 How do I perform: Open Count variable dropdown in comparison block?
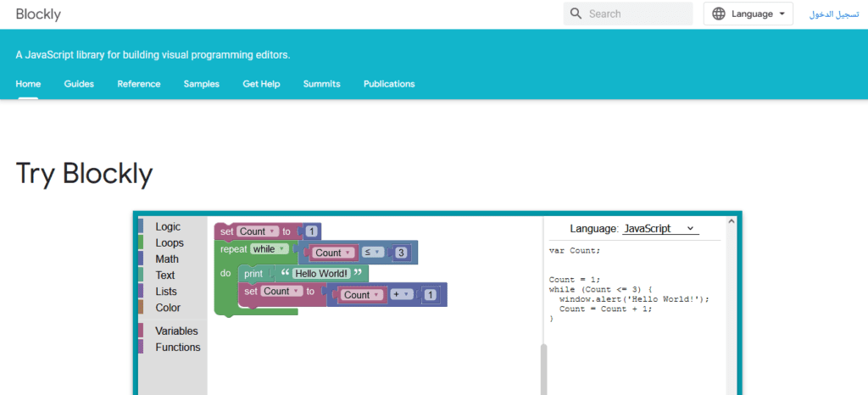[334, 253]
